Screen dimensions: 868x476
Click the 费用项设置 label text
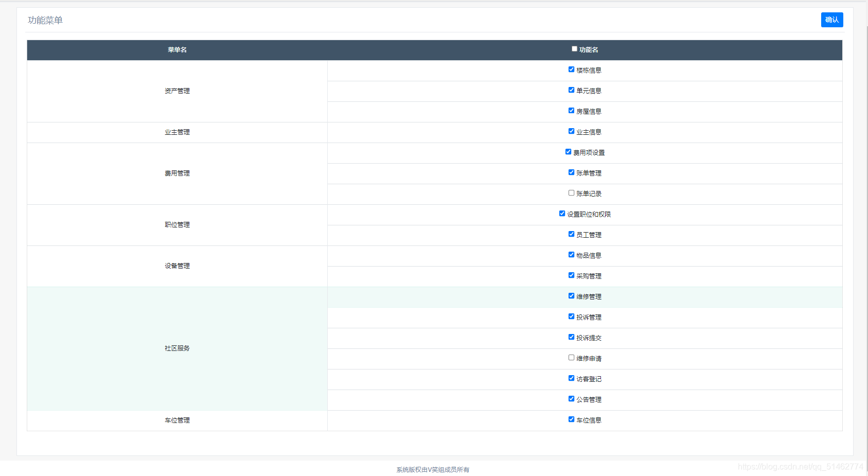point(589,153)
